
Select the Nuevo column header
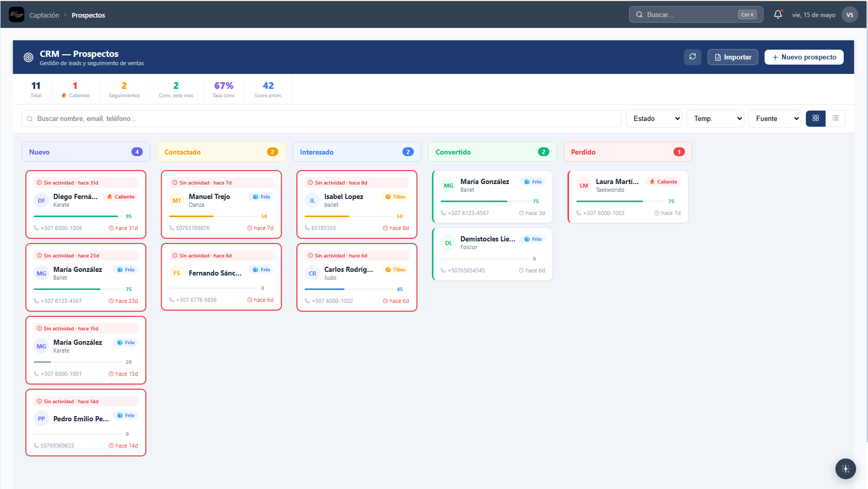coord(86,152)
